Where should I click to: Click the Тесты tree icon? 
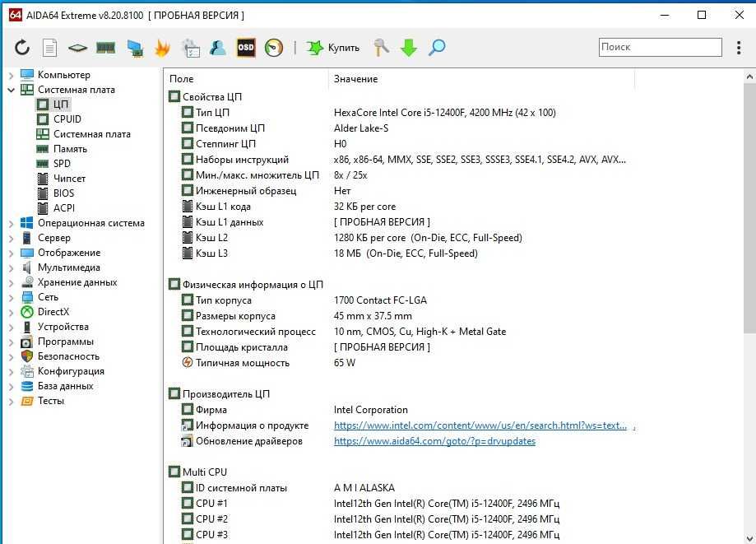coord(27,402)
